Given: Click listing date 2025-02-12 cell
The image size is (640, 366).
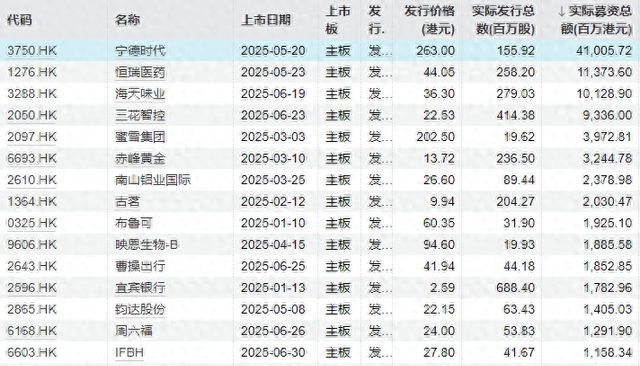Looking at the screenshot, I should (x=273, y=202).
